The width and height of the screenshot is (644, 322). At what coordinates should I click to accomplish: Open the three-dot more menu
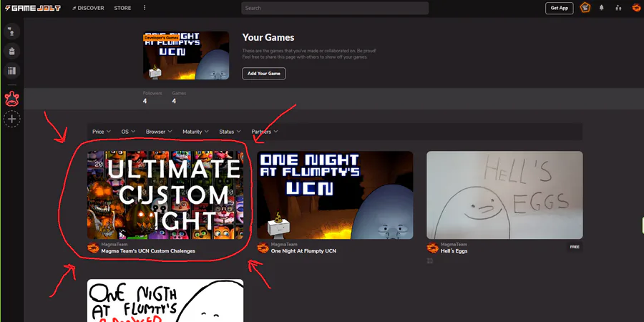point(145,8)
